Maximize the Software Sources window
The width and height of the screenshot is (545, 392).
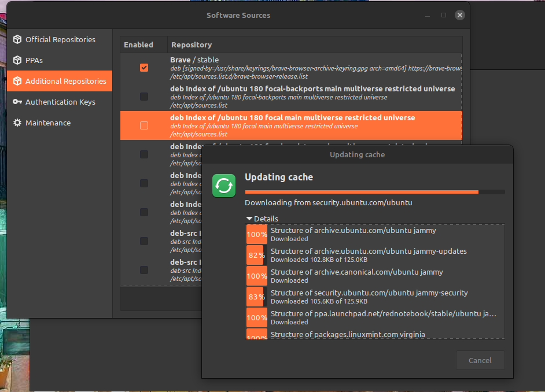(444, 15)
